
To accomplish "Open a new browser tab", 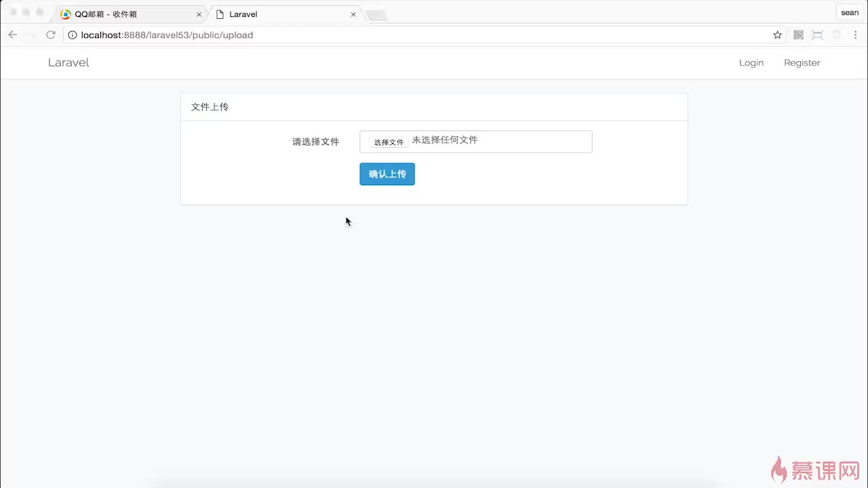I will pyautogui.click(x=377, y=15).
